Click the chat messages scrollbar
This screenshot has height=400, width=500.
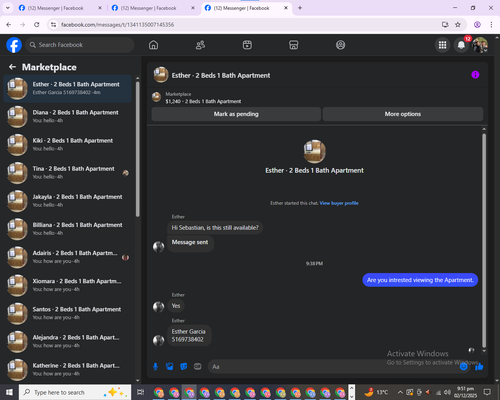(x=484, y=240)
